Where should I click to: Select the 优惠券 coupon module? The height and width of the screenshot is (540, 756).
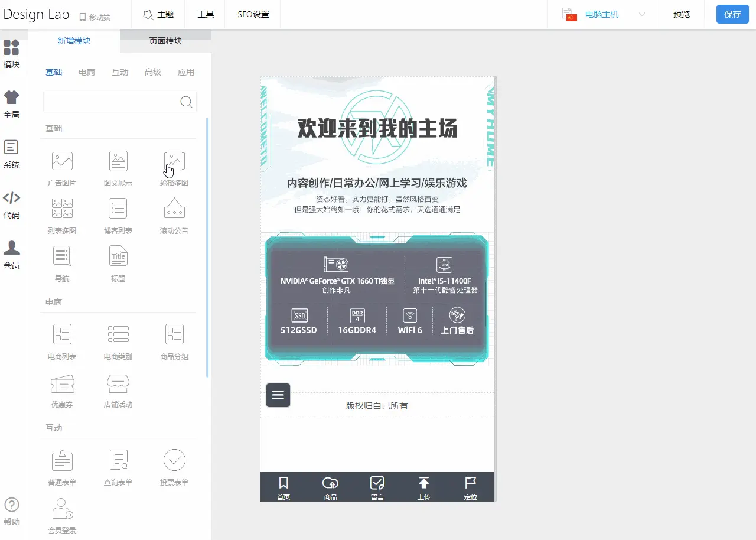[62, 384]
